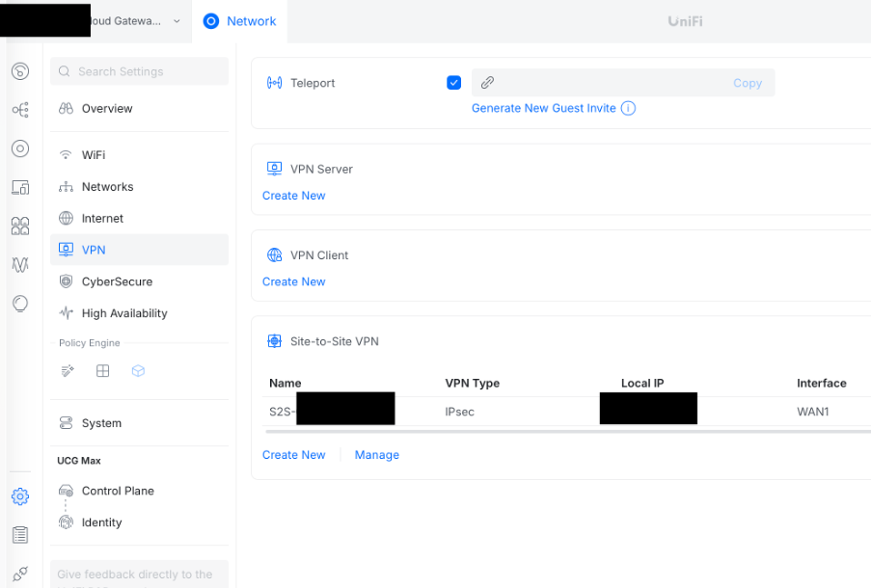Click the Teleport invite link field
The height and width of the screenshot is (588, 872).
pyautogui.click(x=623, y=83)
